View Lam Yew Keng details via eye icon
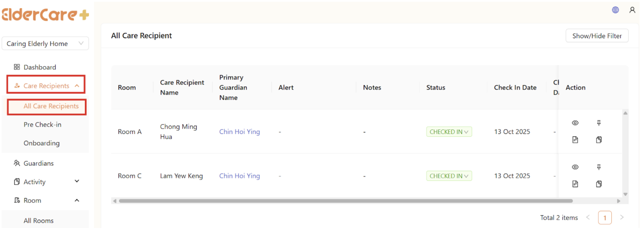This screenshot has height=238, width=644. (x=575, y=167)
